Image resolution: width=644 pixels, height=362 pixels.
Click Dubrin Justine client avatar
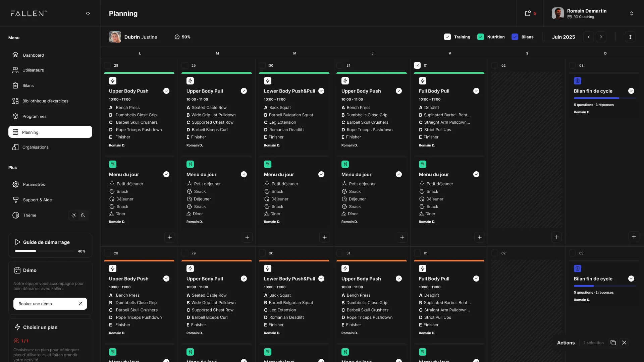pyautogui.click(x=115, y=37)
